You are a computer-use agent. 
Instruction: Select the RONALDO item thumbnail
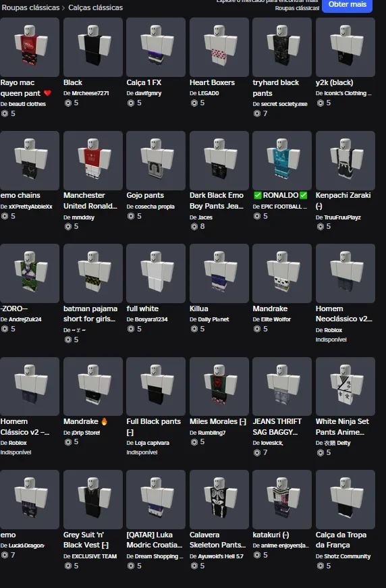(x=282, y=161)
